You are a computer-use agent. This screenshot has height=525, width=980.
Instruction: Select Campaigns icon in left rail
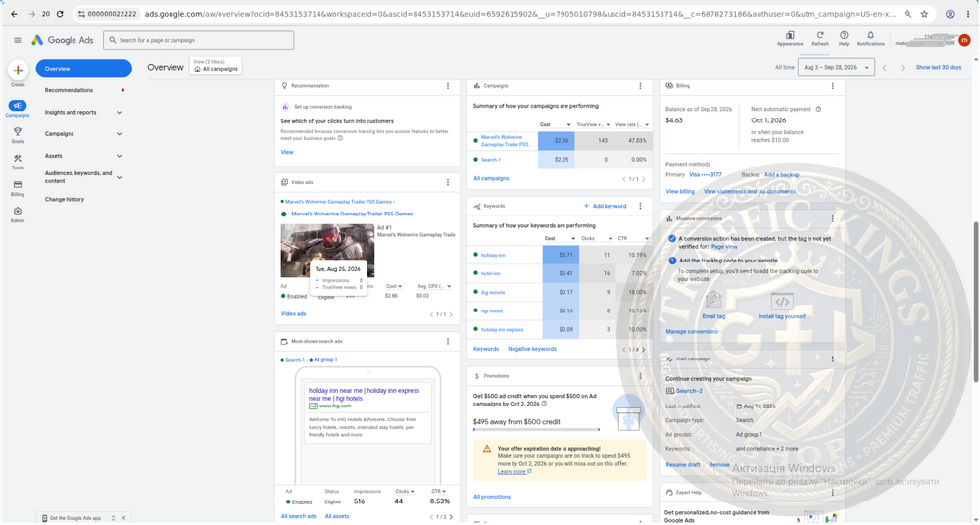18,108
